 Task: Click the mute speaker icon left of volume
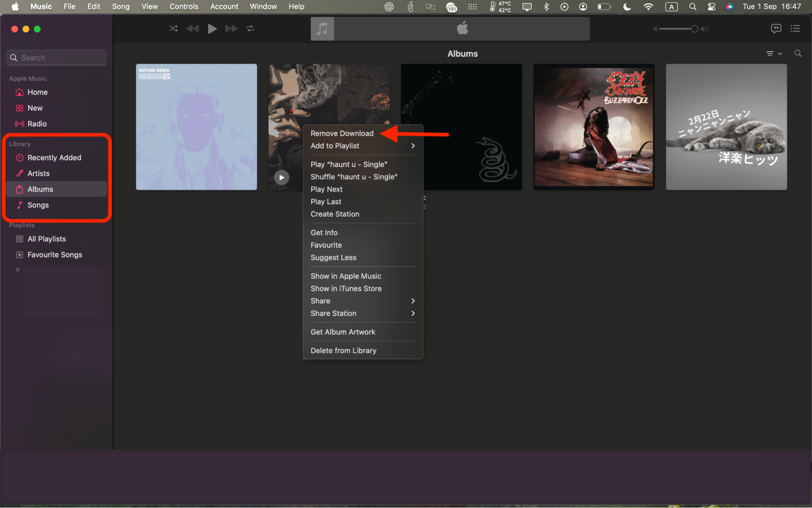coord(655,29)
